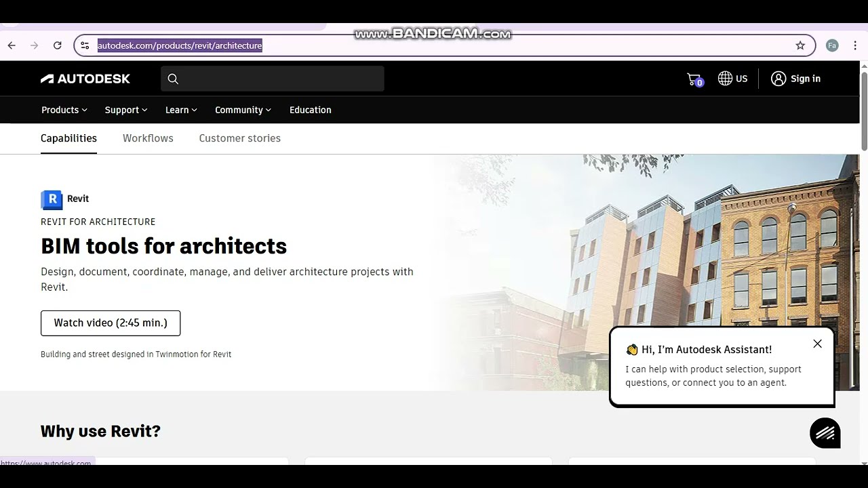Click the "REVIT FOR ARCHITECTURE" label
The height and width of the screenshot is (488, 868).
click(x=98, y=222)
